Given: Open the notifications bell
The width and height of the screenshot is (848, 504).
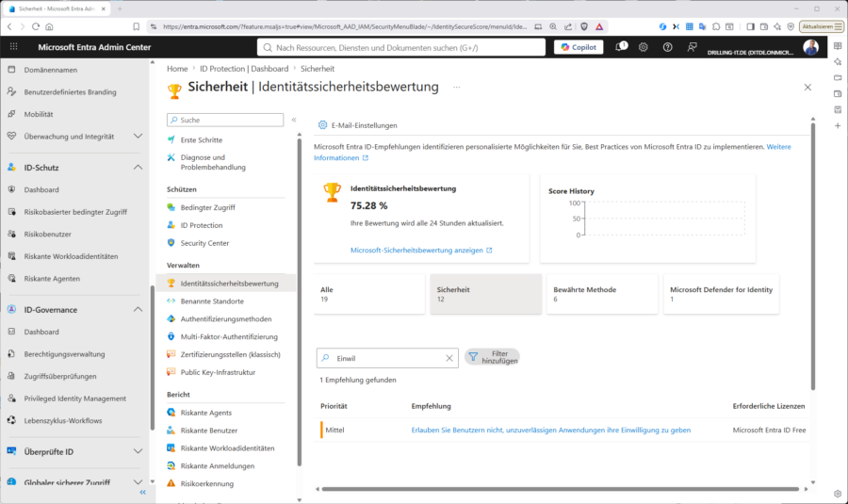Looking at the screenshot, I should [x=620, y=47].
